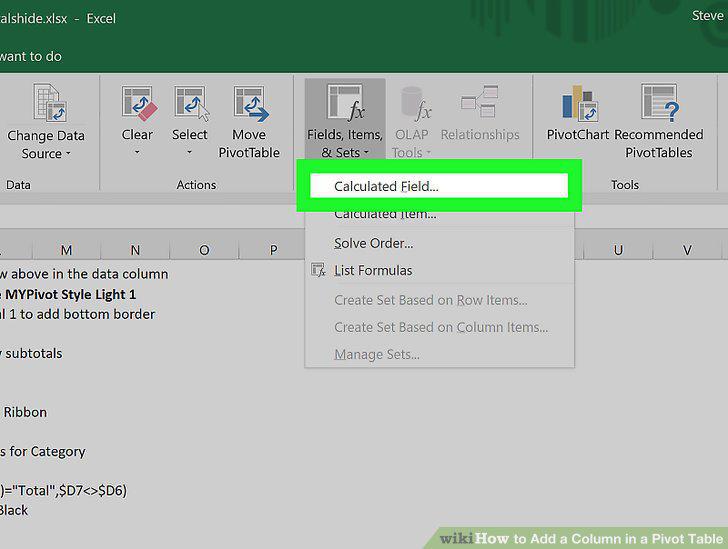Click the OLAP Tools icon
Viewport: 728px width, 549px height.
coord(416,104)
